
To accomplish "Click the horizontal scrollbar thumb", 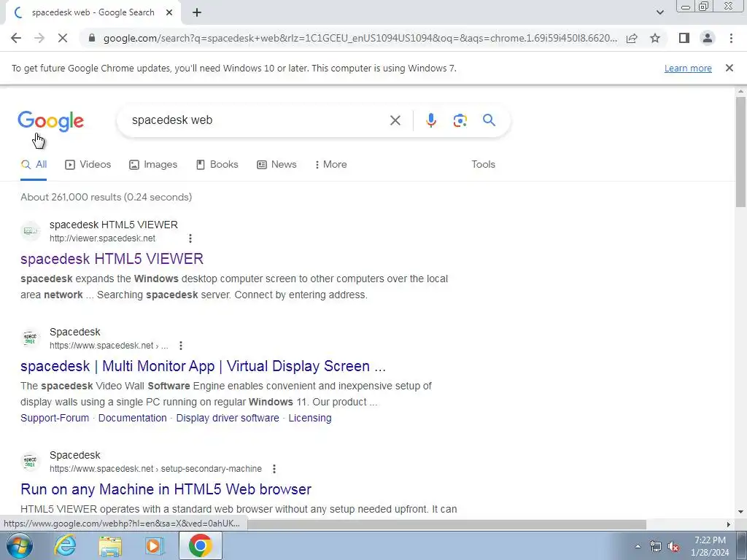I will point(446,524).
